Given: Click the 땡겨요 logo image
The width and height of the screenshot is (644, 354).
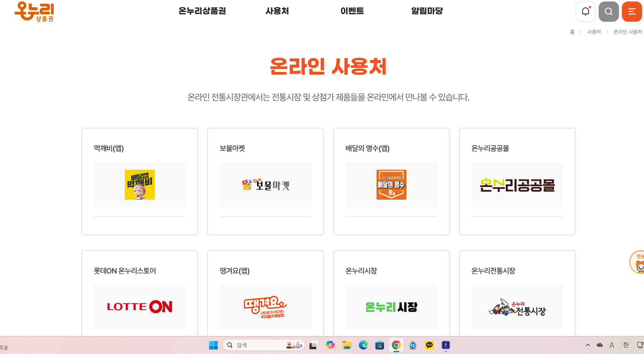Looking at the screenshot, I should pos(266,307).
